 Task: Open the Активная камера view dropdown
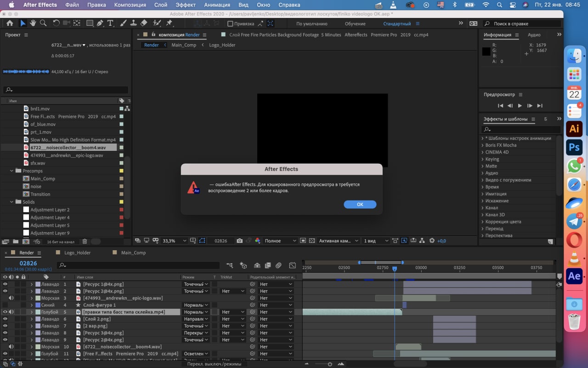(339, 241)
